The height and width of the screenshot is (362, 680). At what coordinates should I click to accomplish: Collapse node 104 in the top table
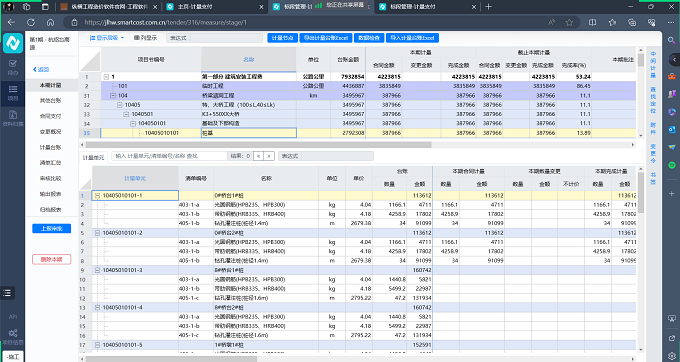click(x=113, y=95)
